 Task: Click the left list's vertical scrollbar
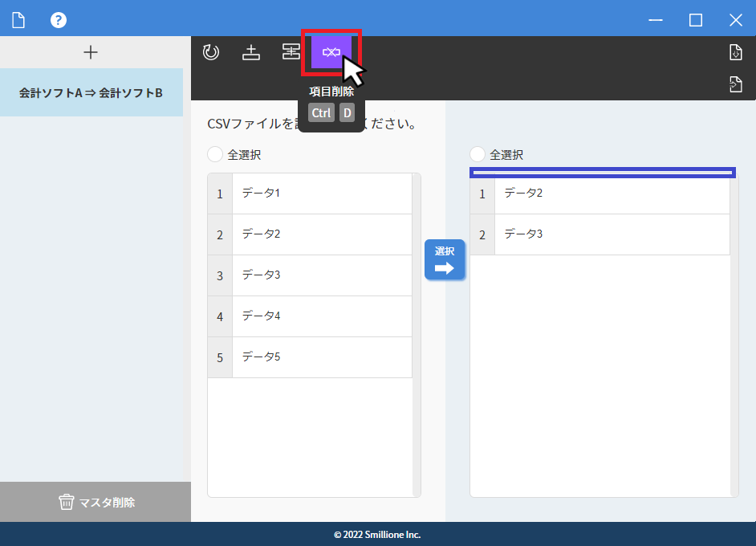click(417, 335)
